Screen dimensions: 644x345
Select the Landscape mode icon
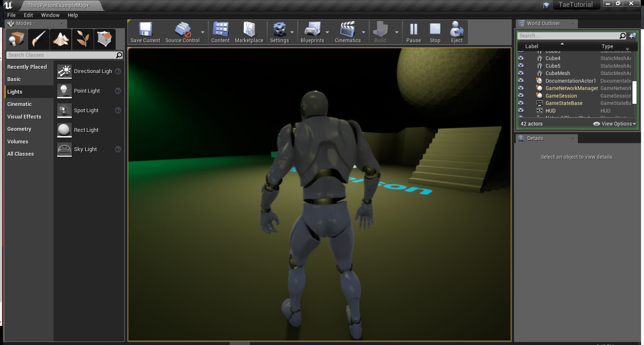pyautogui.click(x=61, y=39)
